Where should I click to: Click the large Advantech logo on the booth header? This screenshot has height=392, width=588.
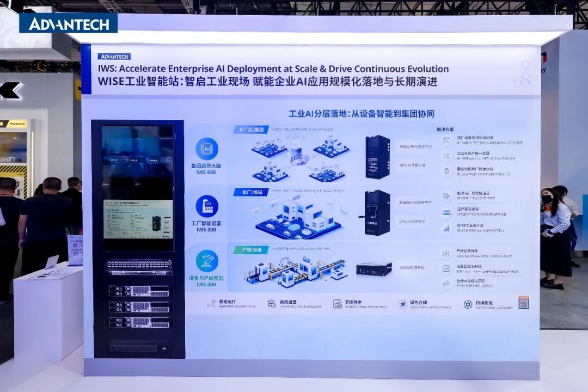coord(68,23)
